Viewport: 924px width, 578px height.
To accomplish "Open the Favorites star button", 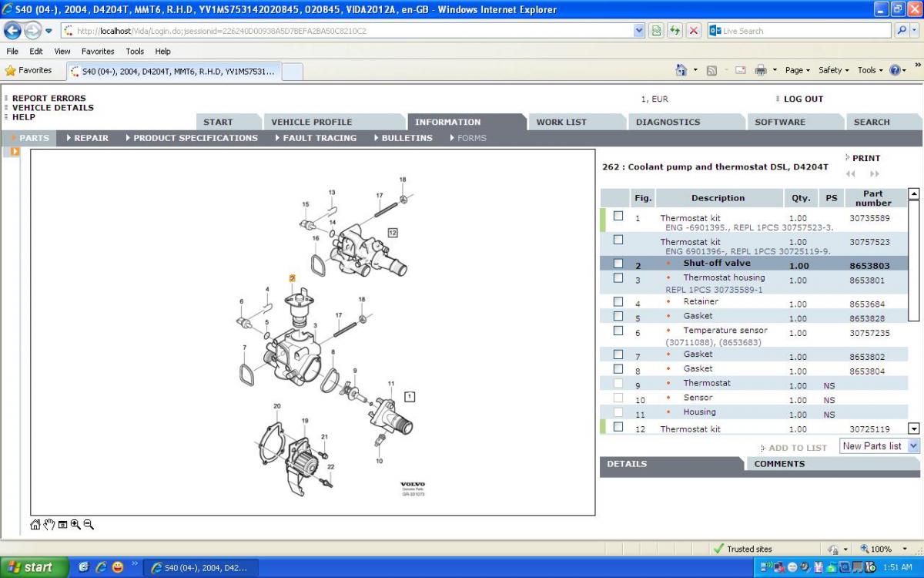I will 28,70.
